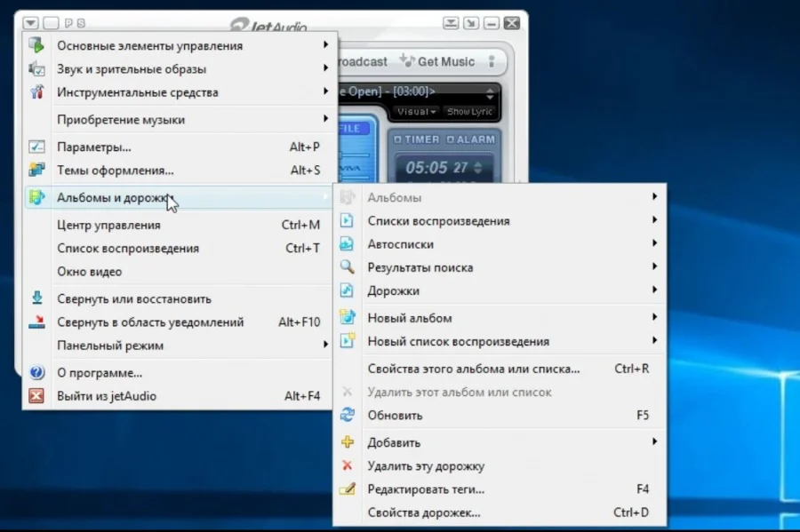Click the vertical dots grip in toolbar
The image size is (800, 532).
(492, 61)
